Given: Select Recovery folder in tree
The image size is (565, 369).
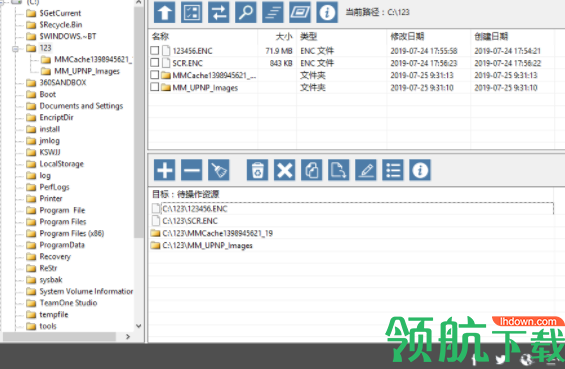Looking at the screenshot, I should coord(55,257).
